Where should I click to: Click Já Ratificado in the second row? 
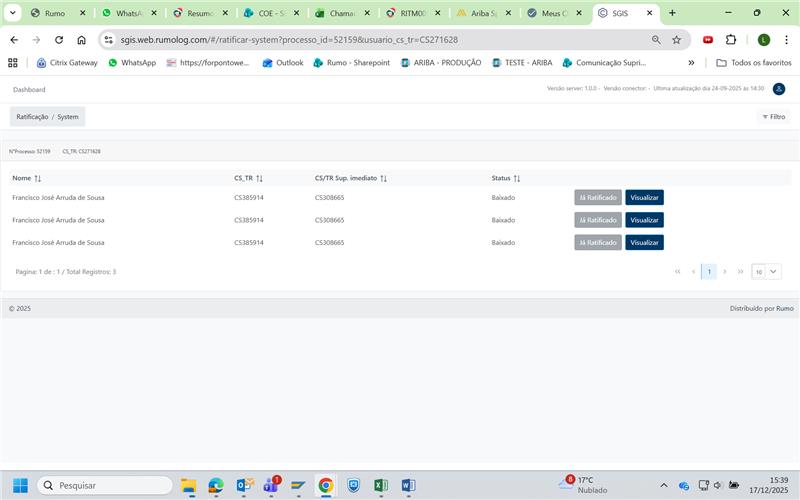(598, 220)
